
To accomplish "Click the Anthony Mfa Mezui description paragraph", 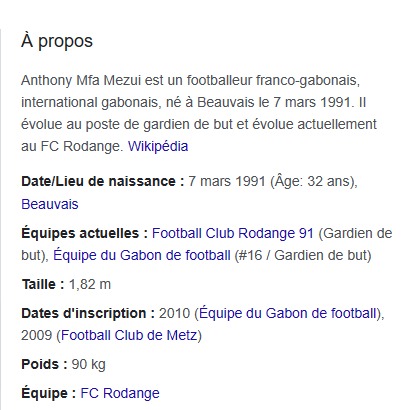I will point(199,113).
